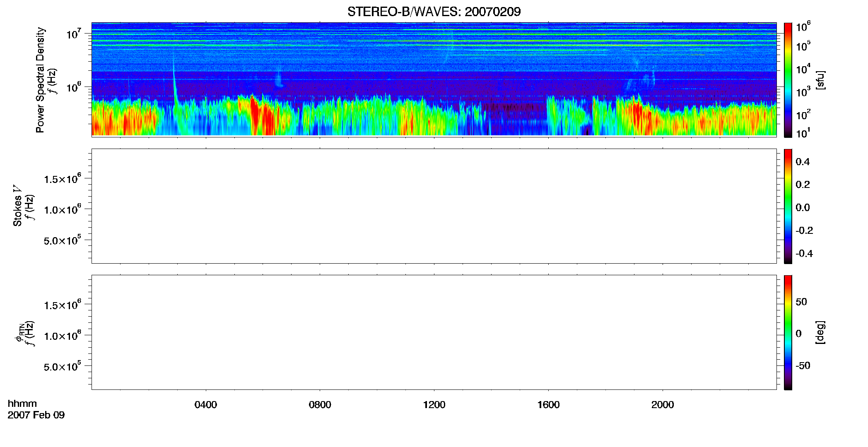This screenshot has width=868, height=447.
Task: Click inside the empty Stokes V panel
Action: tap(434, 206)
